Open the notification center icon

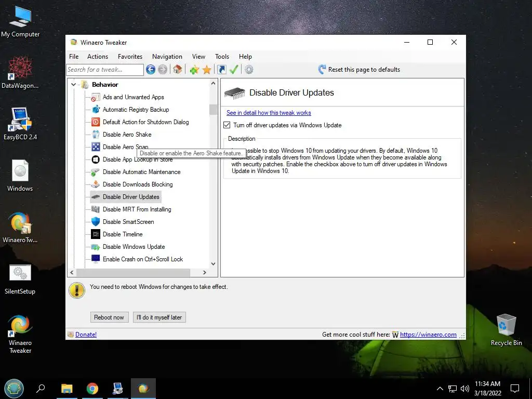coord(515,389)
